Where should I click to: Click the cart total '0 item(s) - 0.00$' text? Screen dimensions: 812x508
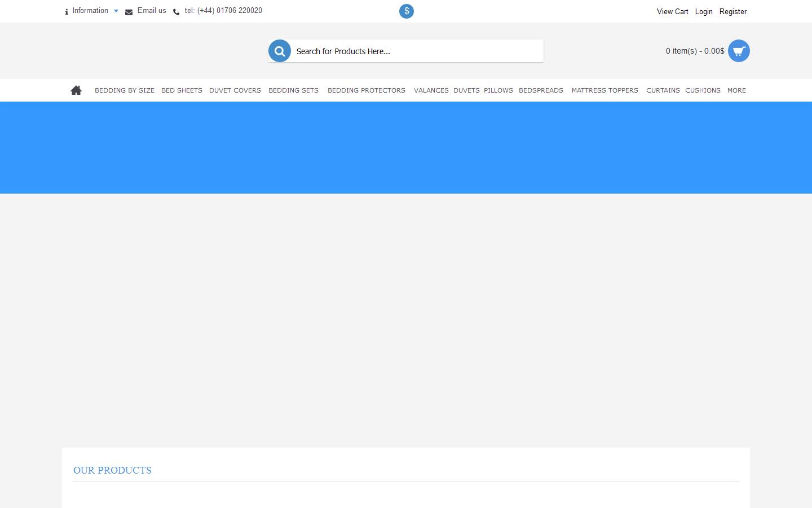pyautogui.click(x=695, y=51)
